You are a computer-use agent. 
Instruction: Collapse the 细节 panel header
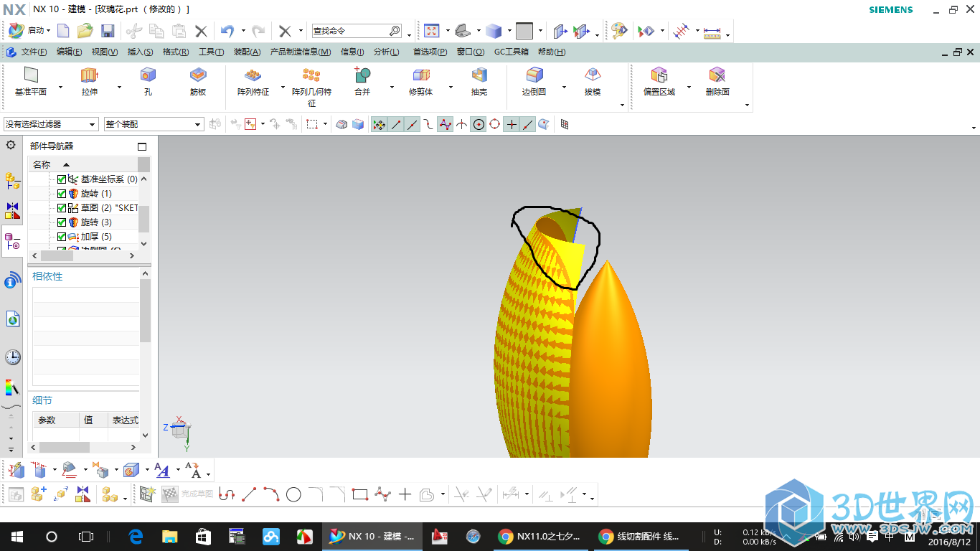(42, 400)
